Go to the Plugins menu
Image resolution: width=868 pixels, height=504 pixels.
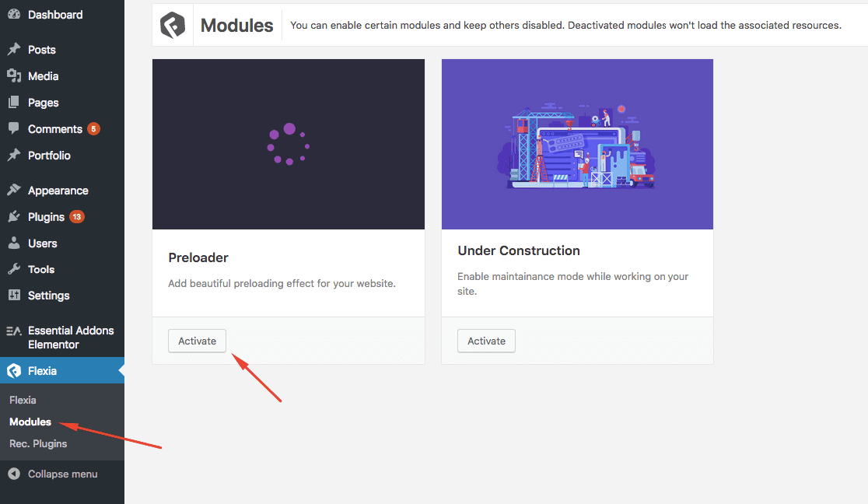(47, 217)
